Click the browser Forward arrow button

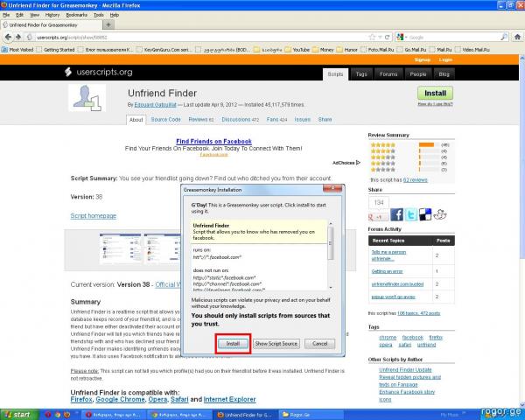(18, 37)
